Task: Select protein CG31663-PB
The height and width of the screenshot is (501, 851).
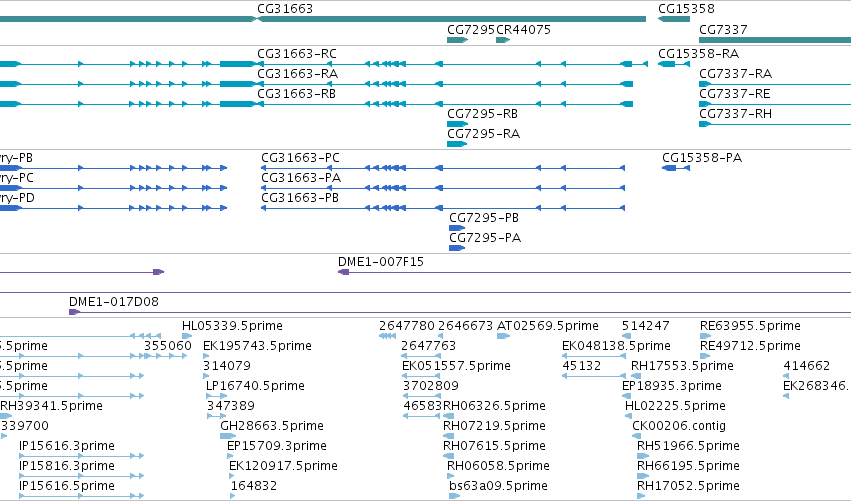Action: 300,198
